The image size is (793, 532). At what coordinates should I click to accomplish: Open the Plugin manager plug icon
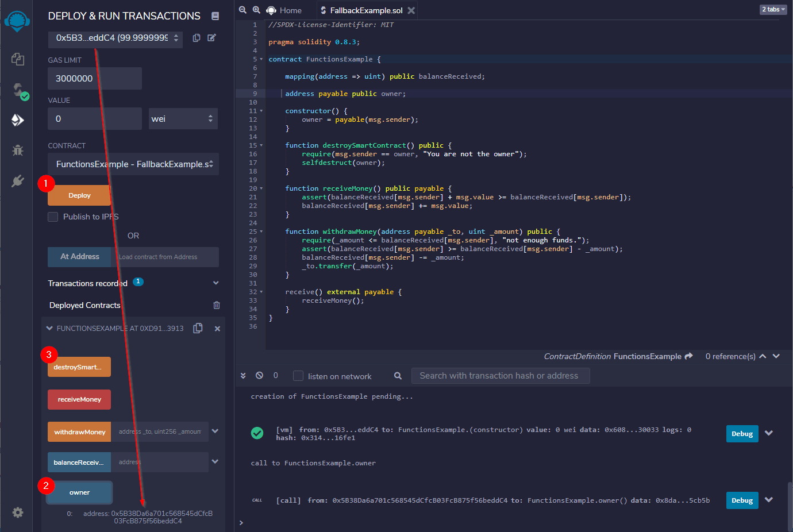coord(18,181)
